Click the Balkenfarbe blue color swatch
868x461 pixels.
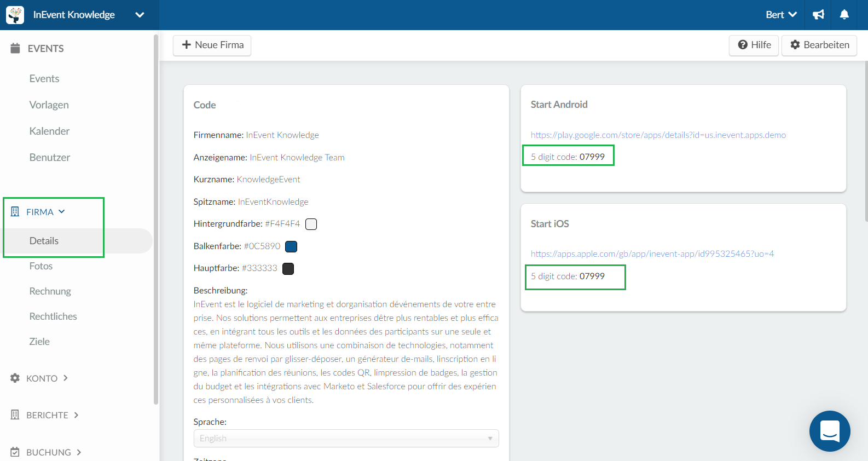[x=291, y=246]
